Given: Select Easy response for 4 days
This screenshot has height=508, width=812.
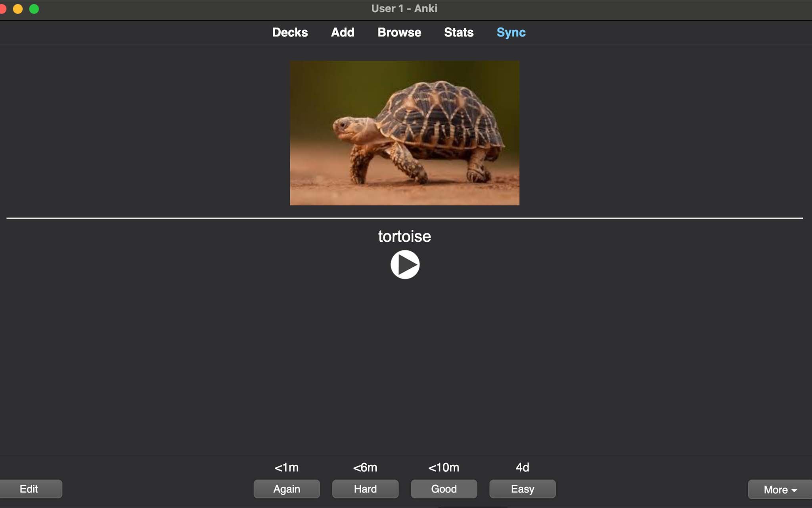Looking at the screenshot, I should [x=523, y=489].
